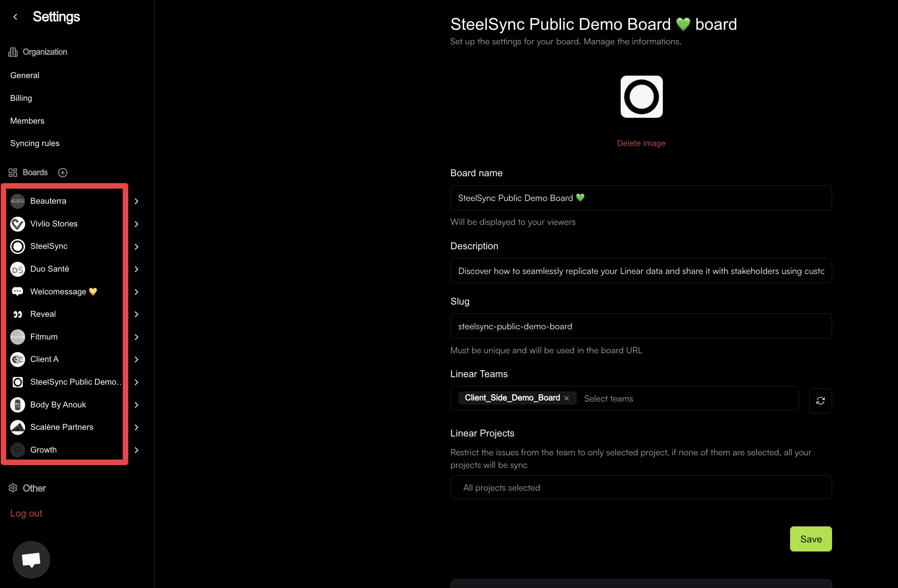Click the Reveal board icon

(x=18, y=314)
